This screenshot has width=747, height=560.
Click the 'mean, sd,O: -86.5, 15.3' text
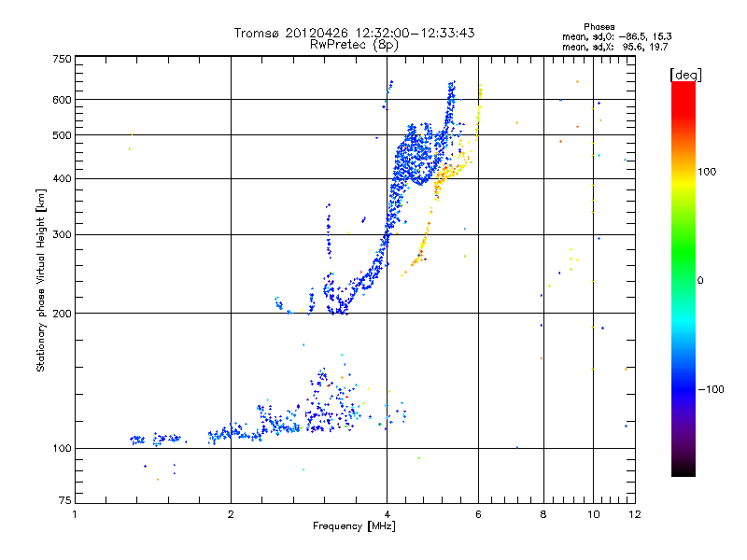click(x=617, y=36)
